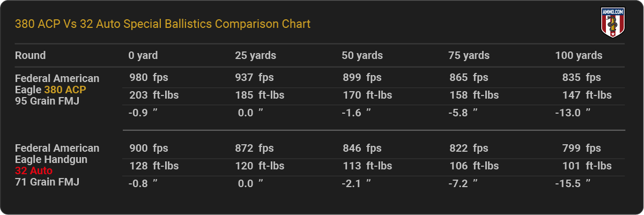Click the 75 yards column header
The height and width of the screenshot is (215, 644).
point(469,55)
